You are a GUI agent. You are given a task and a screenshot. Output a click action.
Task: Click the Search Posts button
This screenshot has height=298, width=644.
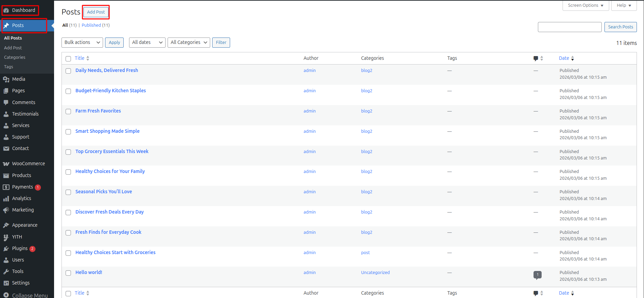click(620, 27)
